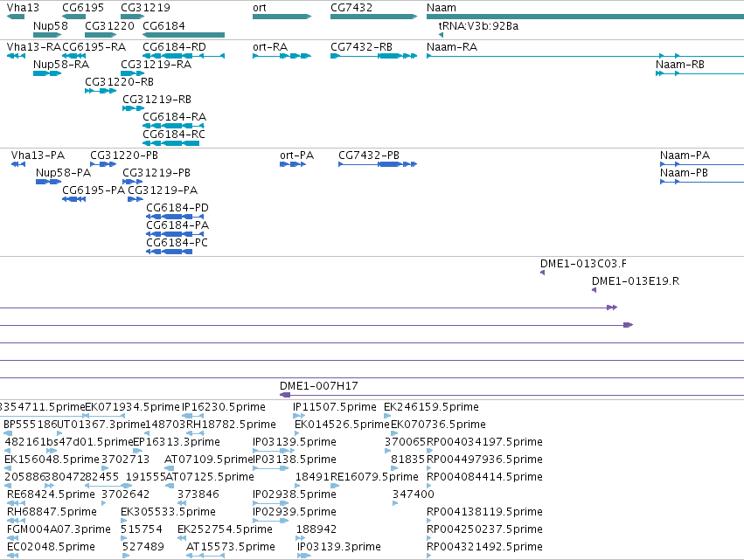This screenshot has height=560, width=744.
Task: Select transcript CG31220-RB
Action: (120, 82)
